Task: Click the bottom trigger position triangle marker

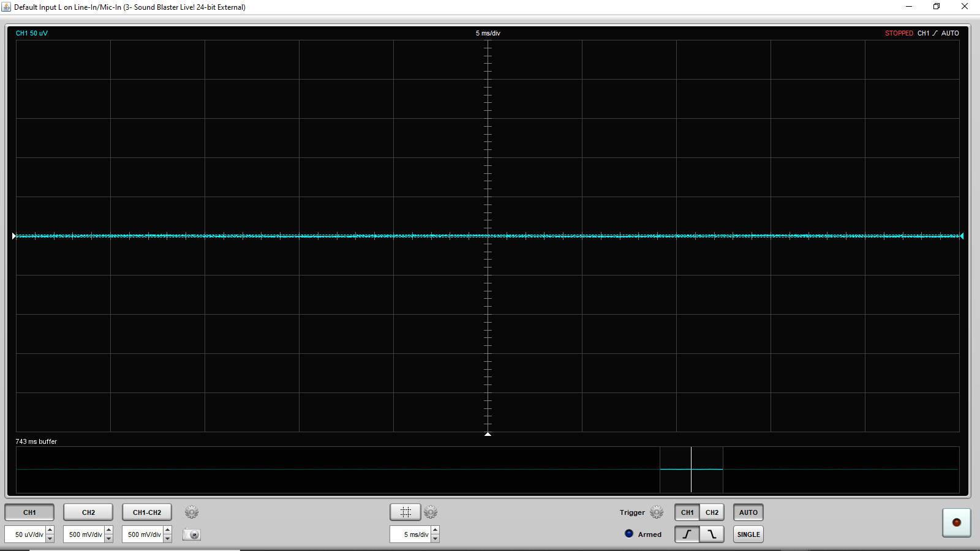Action: tap(488, 434)
